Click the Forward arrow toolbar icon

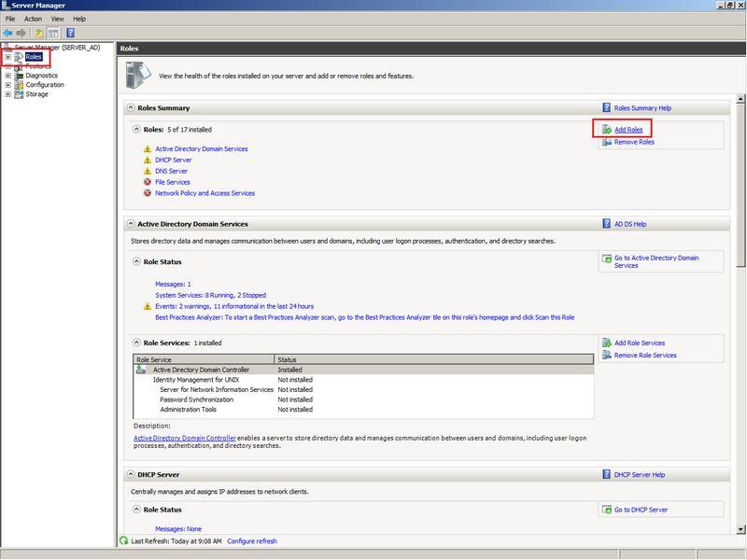21,33
